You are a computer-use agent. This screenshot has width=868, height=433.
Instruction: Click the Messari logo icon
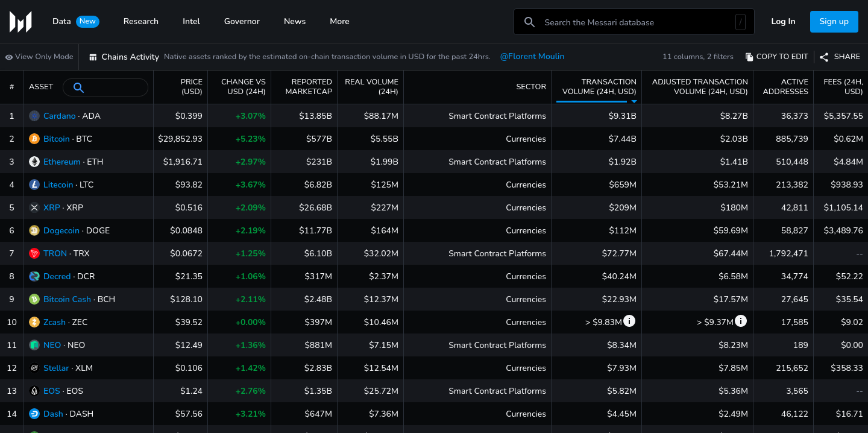pyautogui.click(x=20, y=22)
